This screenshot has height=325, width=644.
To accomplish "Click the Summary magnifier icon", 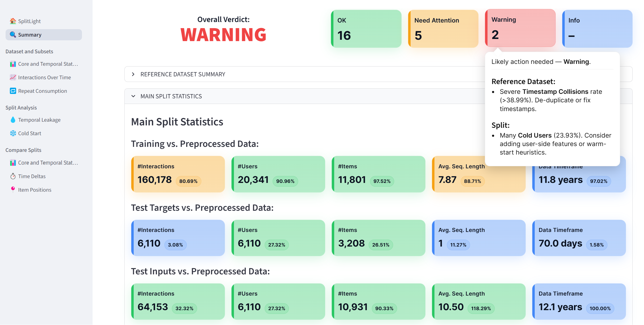I will coord(13,34).
